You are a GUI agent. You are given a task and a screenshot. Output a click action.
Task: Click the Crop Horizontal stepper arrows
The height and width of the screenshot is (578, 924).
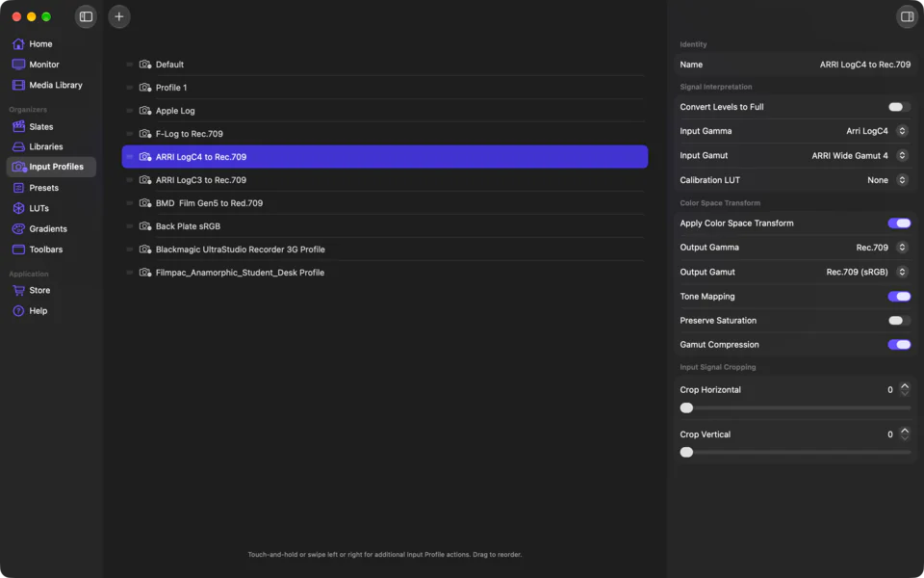click(x=905, y=389)
